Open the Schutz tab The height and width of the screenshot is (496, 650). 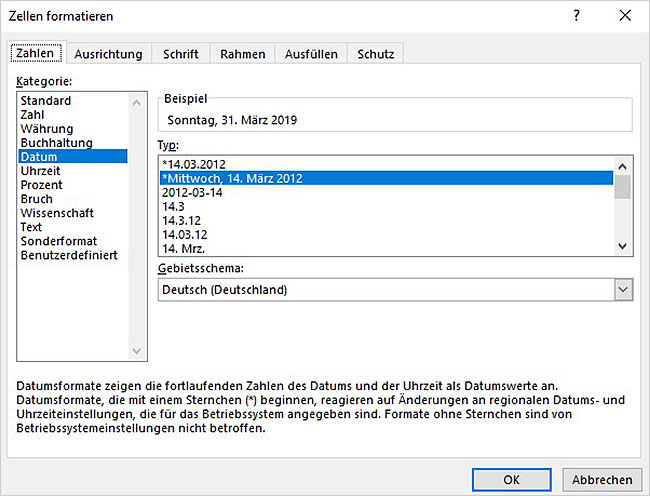click(376, 54)
